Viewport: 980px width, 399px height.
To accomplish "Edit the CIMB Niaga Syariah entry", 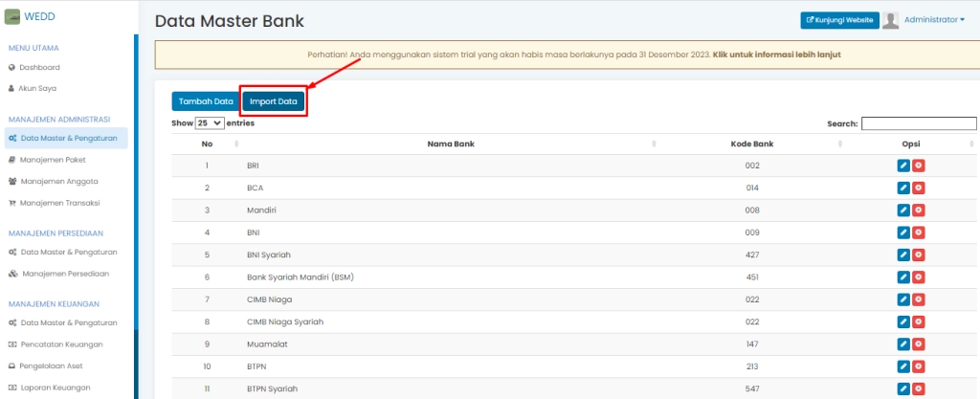I will pyautogui.click(x=903, y=321).
